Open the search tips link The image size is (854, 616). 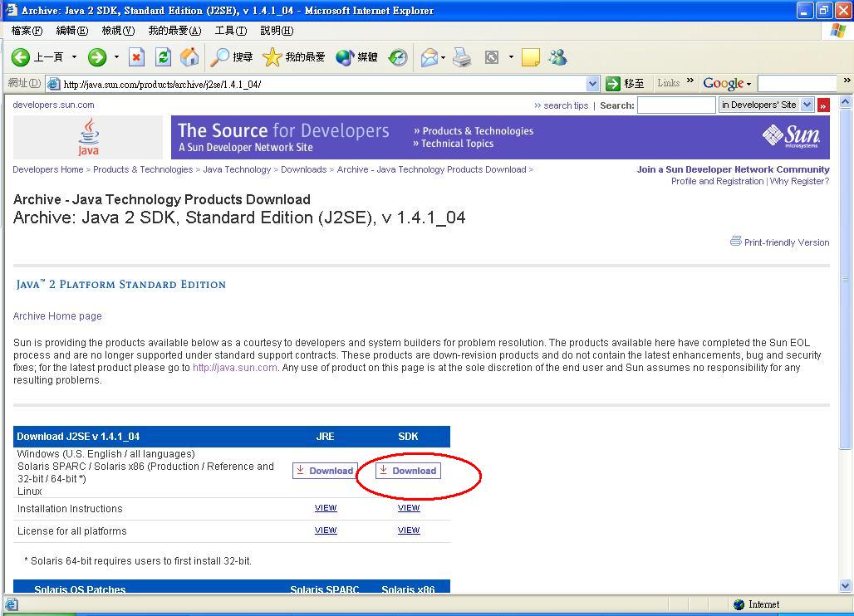[566, 105]
